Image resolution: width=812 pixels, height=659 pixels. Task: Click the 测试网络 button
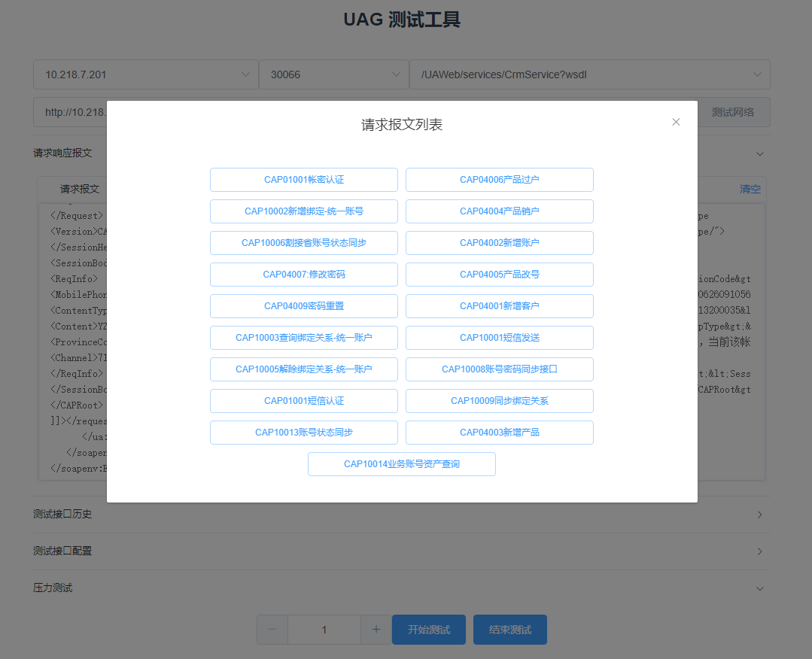click(733, 112)
